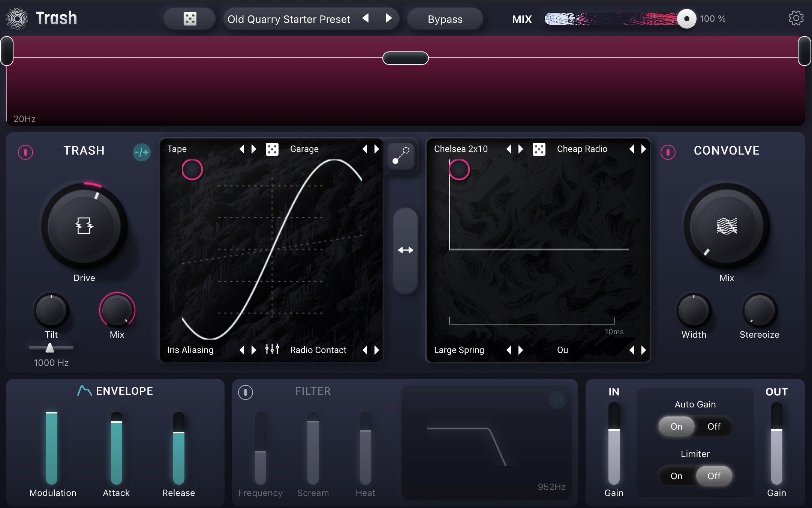
Task: Go to previous Large Spring impulse
Action: [509, 350]
